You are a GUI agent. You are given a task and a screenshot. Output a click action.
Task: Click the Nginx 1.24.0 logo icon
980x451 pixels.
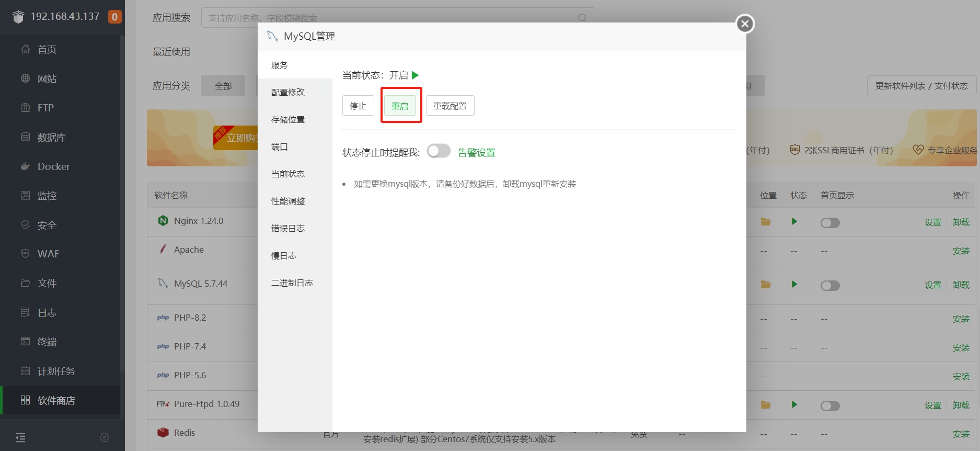(163, 221)
